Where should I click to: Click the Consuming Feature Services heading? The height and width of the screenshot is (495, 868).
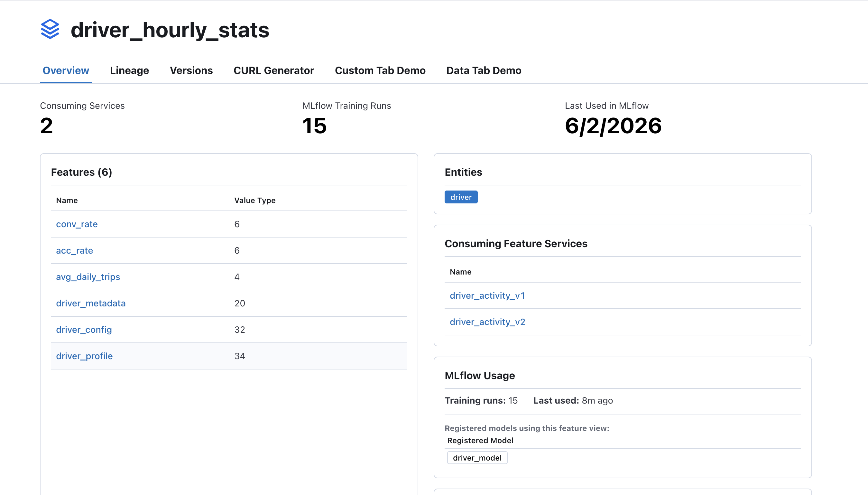[x=516, y=243]
